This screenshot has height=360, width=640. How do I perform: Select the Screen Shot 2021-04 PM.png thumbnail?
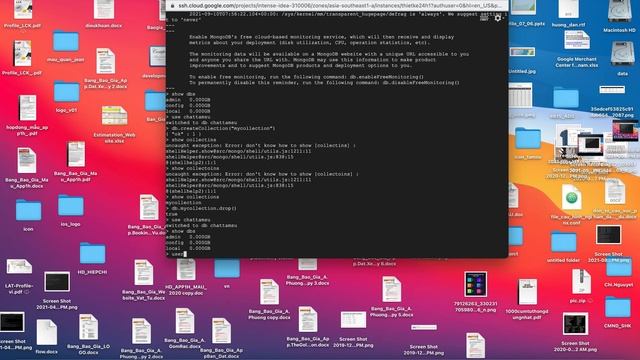coord(57,282)
